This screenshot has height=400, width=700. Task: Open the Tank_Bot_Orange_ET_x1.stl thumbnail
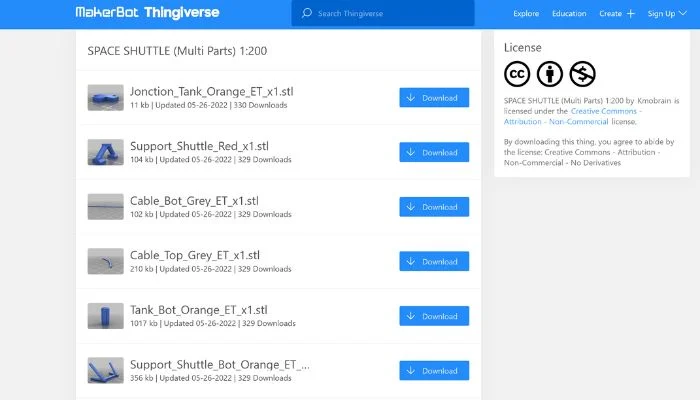point(105,316)
